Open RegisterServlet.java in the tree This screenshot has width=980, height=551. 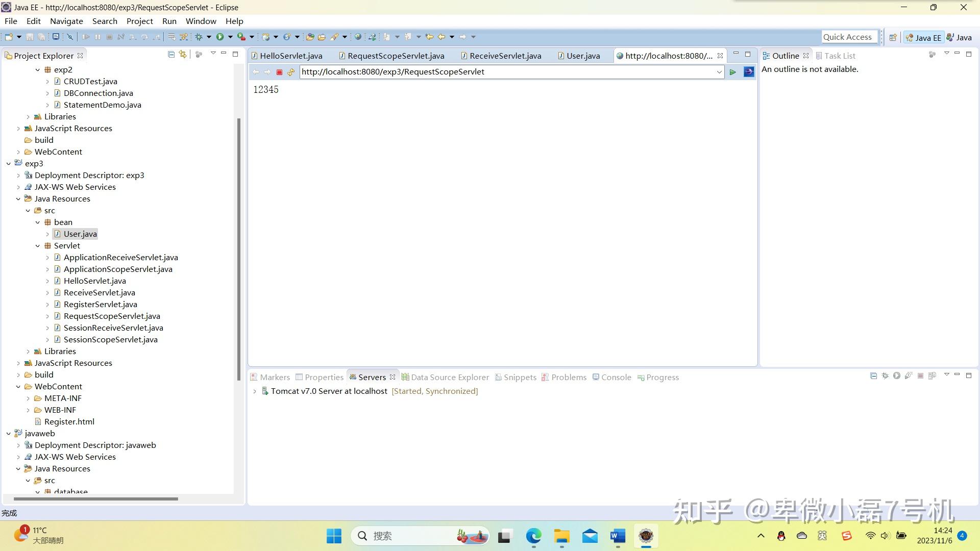pyautogui.click(x=100, y=304)
